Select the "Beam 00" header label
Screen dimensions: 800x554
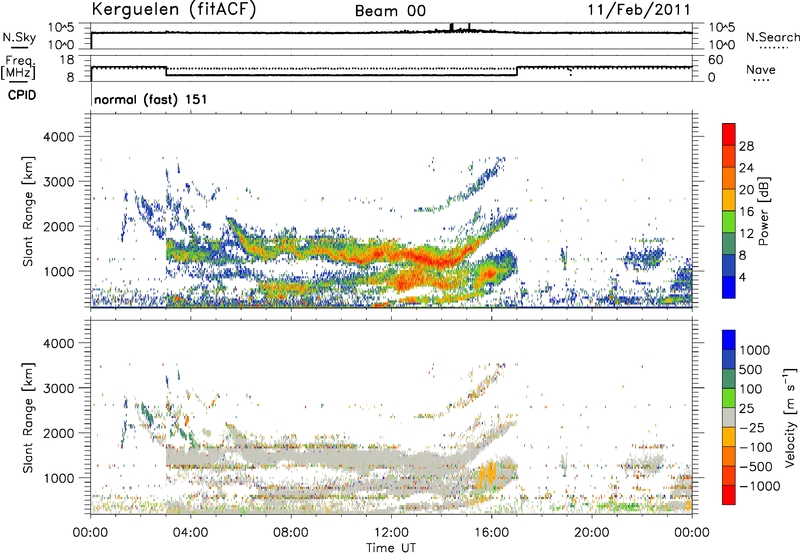coord(390,11)
